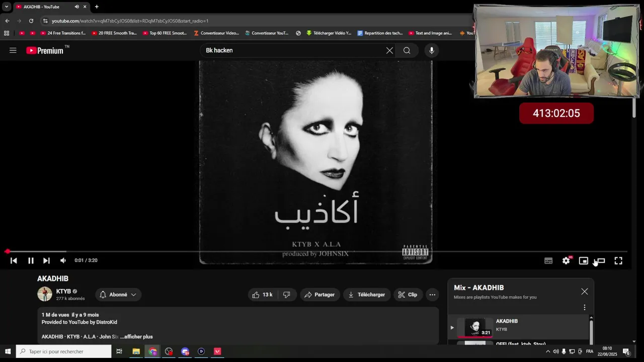
Task: Like the video with 13 k likes
Action: pyautogui.click(x=262, y=295)
